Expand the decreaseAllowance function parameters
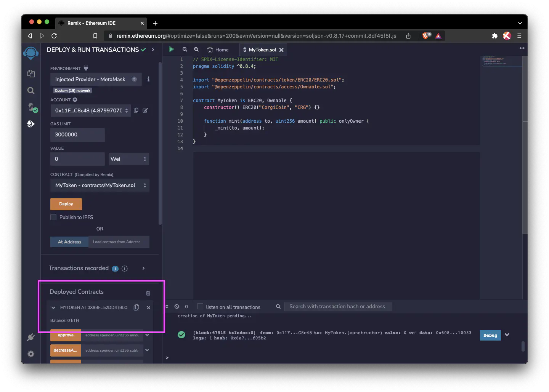 (x=147, y=350)
